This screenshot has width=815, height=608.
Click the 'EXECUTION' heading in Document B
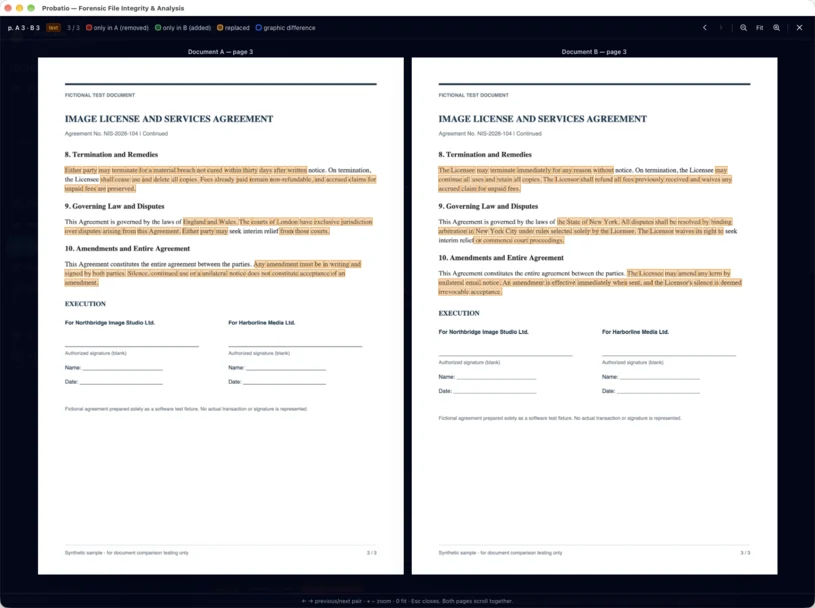click(459, 313)
